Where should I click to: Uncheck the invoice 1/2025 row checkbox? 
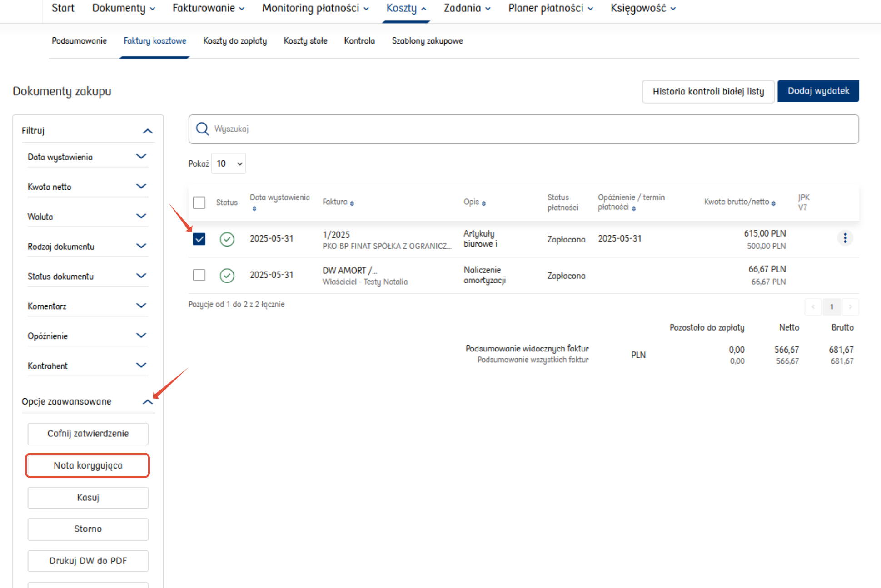(199, 239)
